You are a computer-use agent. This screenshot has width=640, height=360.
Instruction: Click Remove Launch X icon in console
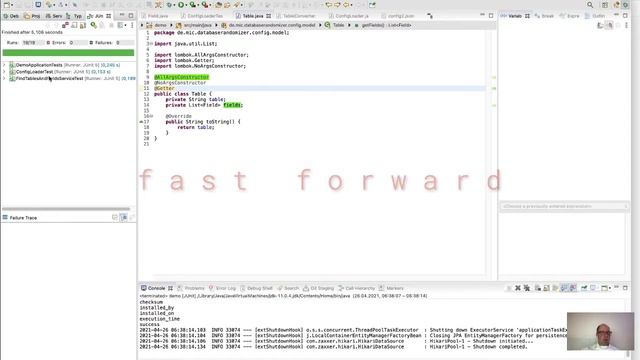(518, 288)
